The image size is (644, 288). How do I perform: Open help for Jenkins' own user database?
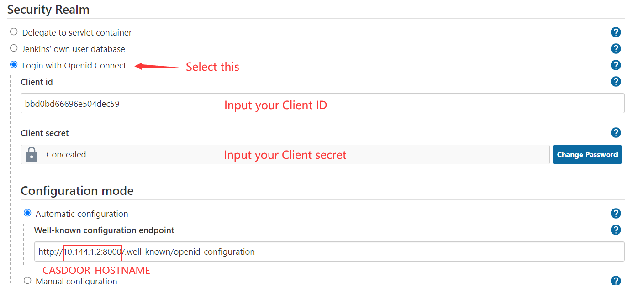click(616, 48)
